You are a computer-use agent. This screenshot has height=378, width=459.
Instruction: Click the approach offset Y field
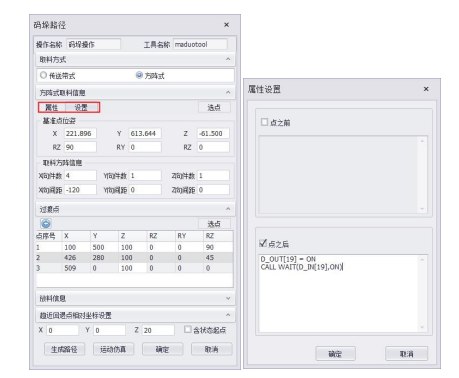(110, 330)
